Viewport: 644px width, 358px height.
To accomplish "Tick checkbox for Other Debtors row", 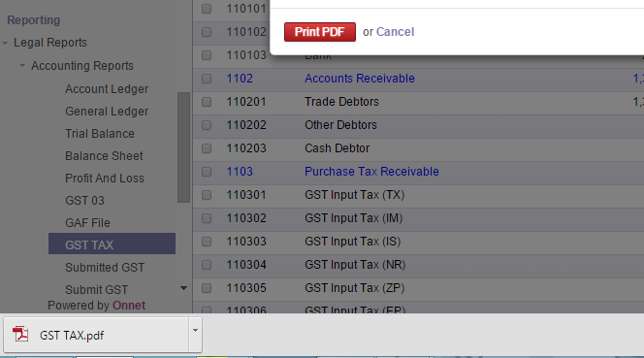I will coord(207,125).
